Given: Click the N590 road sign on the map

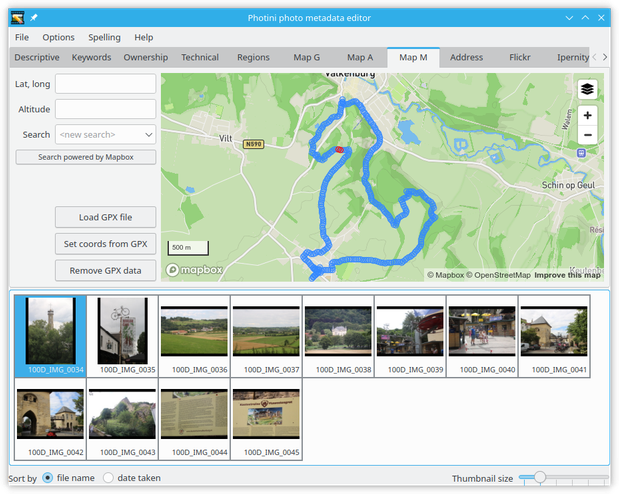Looking at the screenshot, I should [x=253, y=144].
